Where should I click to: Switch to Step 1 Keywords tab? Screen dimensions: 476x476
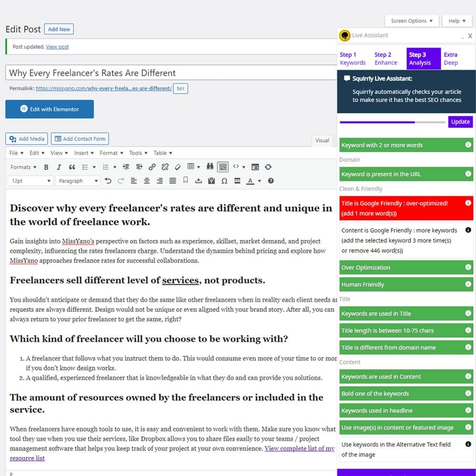click(x=353, y=59)
